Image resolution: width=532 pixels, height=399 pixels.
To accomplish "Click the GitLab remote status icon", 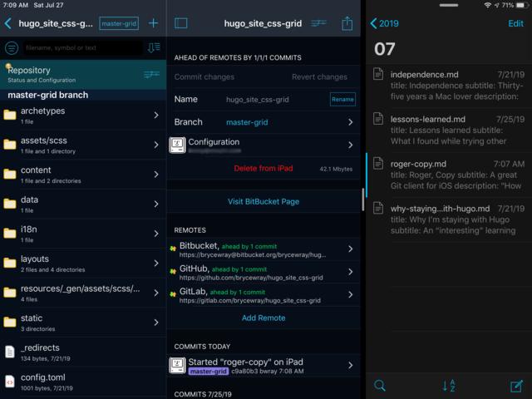I will coord(173,294).
